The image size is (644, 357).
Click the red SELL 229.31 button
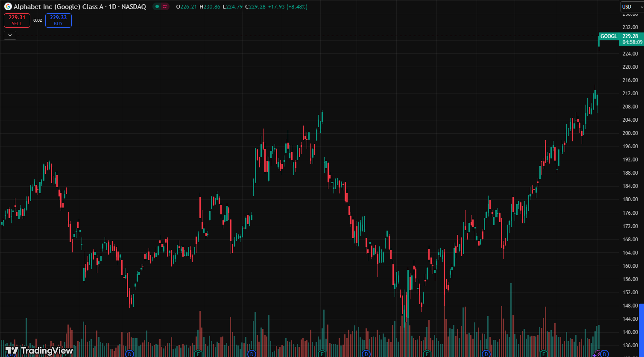click(17, 20)
